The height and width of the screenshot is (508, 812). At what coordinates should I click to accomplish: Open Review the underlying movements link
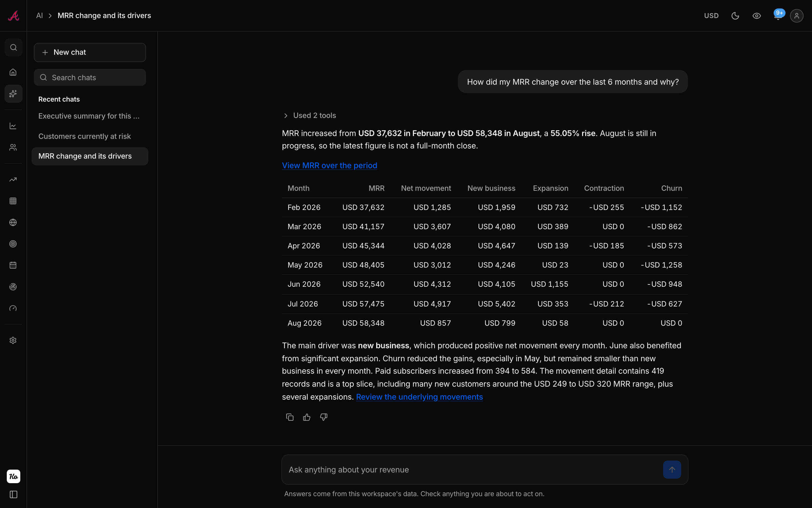coord(420,397)
